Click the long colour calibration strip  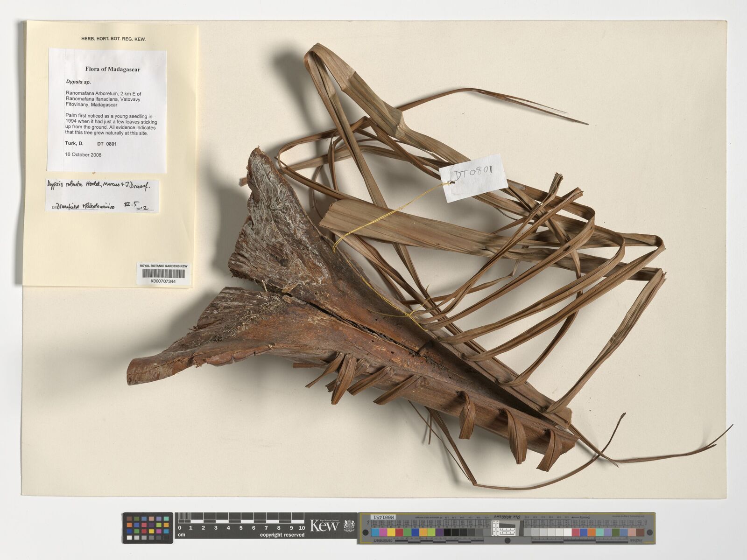(x=507, y=532)
